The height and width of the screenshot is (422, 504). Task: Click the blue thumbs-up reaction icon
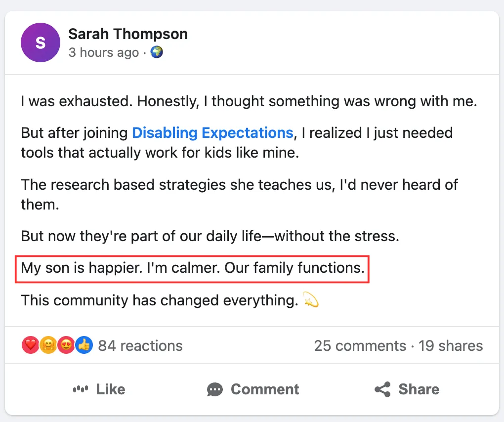tap(84, 345)
